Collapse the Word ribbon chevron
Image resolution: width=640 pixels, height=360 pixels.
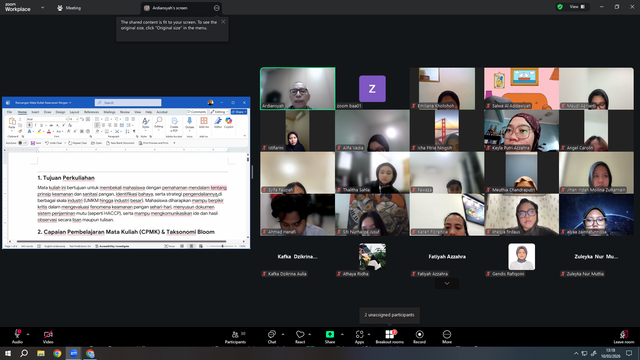point(244,136)
